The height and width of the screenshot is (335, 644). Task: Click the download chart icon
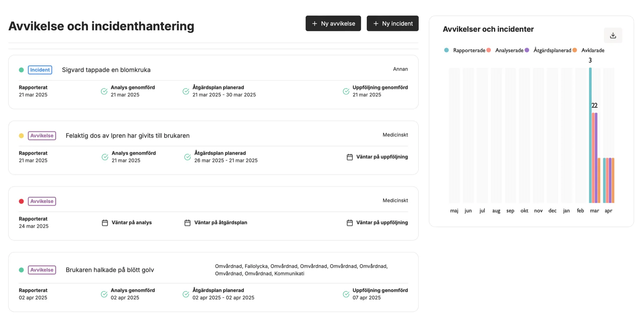[613, 35]
